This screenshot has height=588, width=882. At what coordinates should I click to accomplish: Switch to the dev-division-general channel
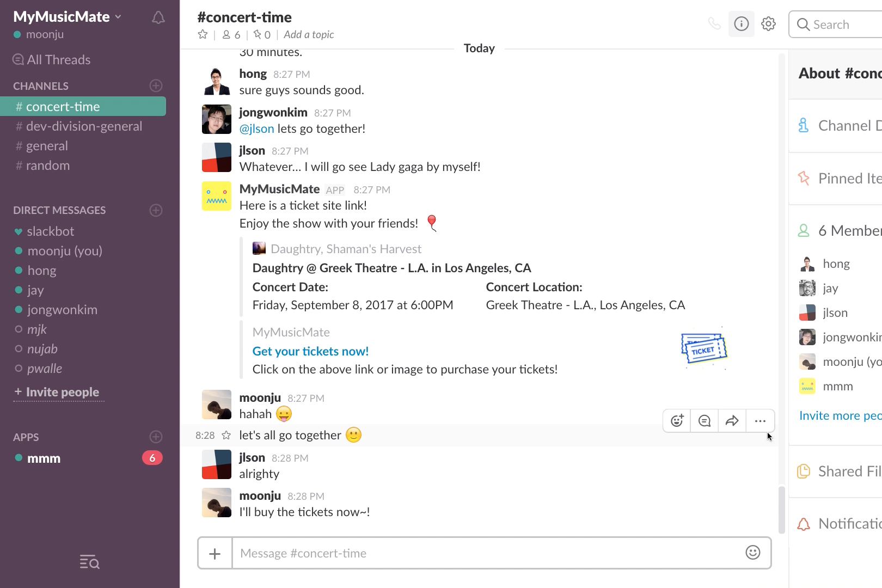tap(83, 126)
